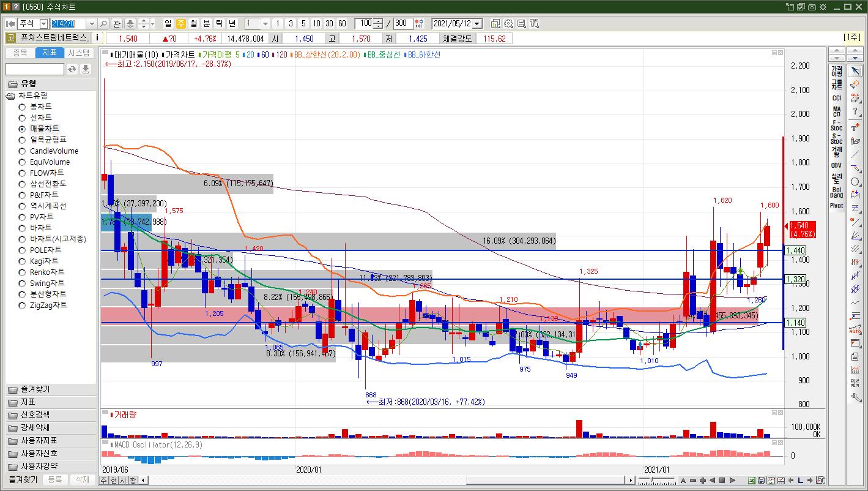Click the AUTO trendline tool icon
868x491 pixels.
[855, 329]
